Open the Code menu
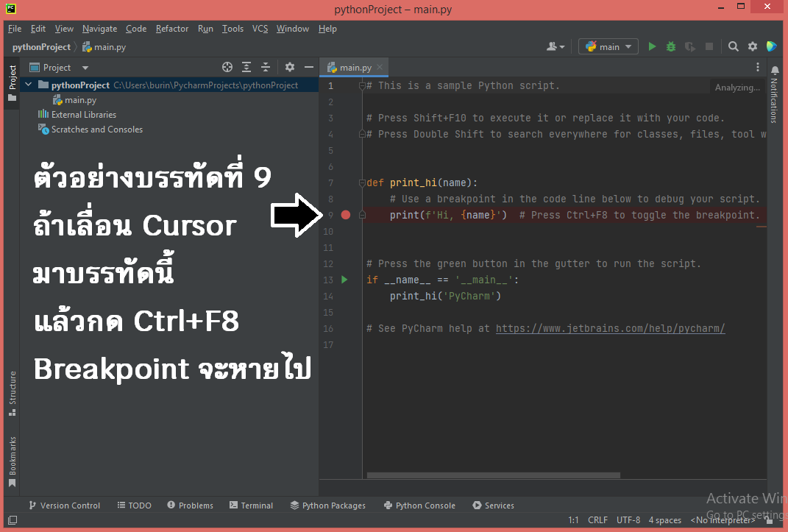The width and height of the screenshot is (788, 532). tap(135, 29)
